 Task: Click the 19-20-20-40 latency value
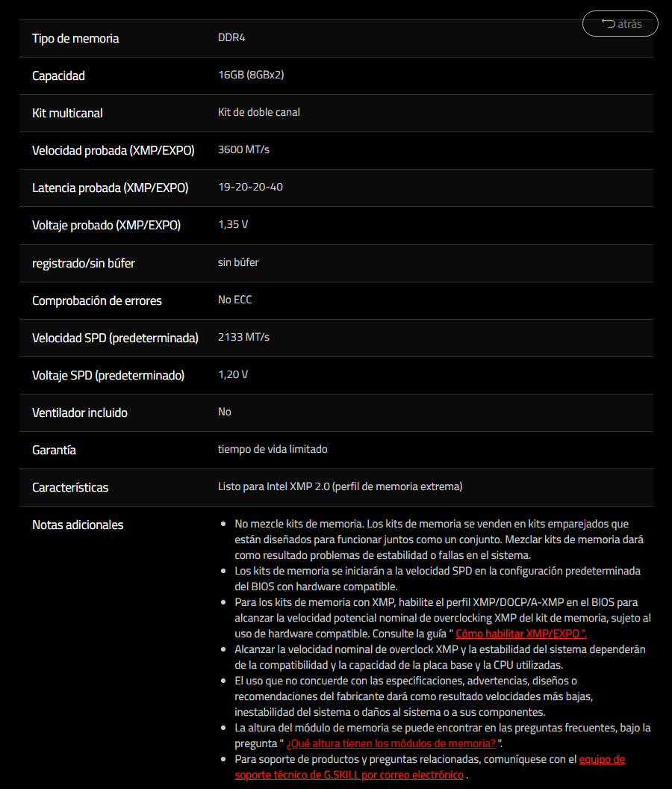point(250,187)
